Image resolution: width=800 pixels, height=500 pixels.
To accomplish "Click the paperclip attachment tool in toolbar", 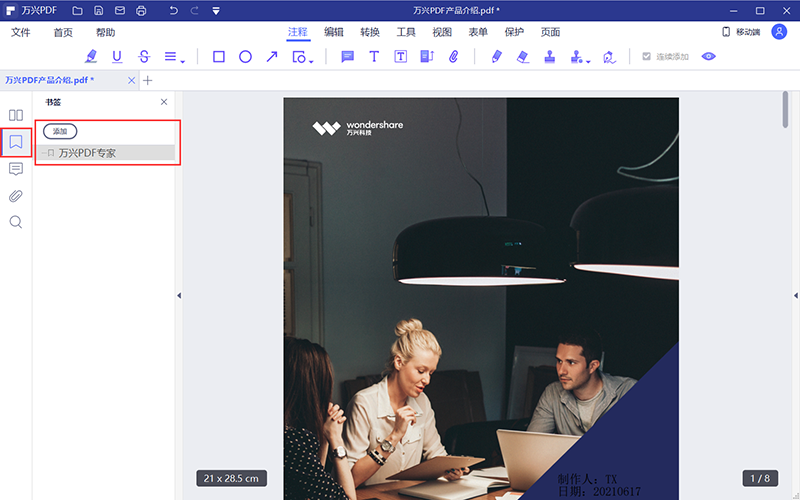I will click(x=453, y=57).
